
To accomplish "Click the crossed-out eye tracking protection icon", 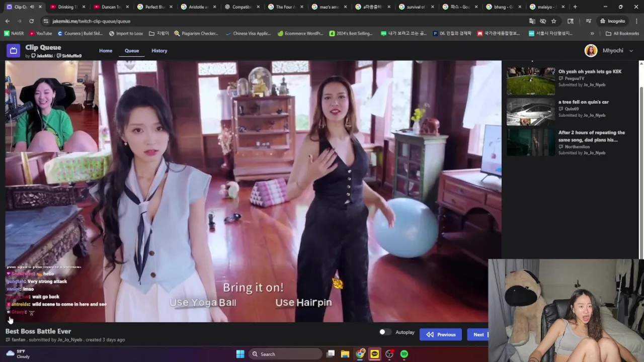I will point(543,21).
